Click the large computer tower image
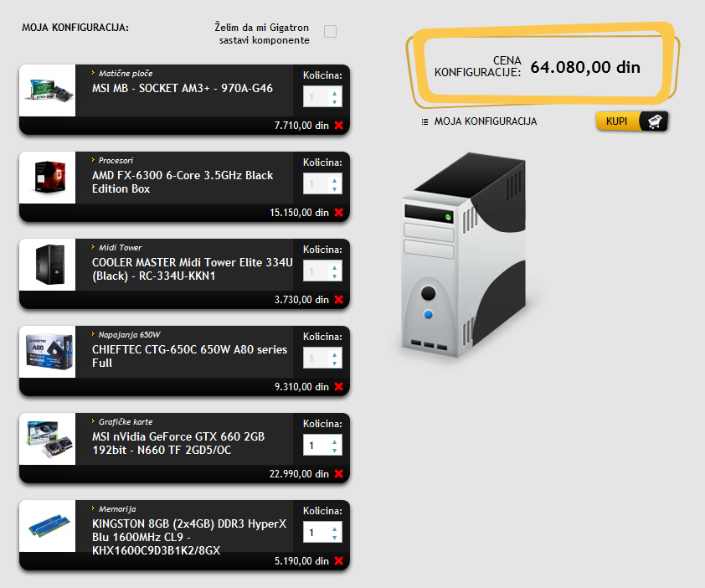This screenshot has height=588, width=705. (463, 255)
